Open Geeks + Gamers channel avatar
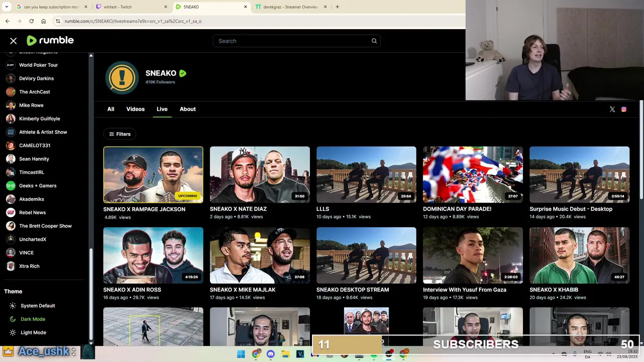The width and height of the screenshot is (644, 362). point(11,186)
